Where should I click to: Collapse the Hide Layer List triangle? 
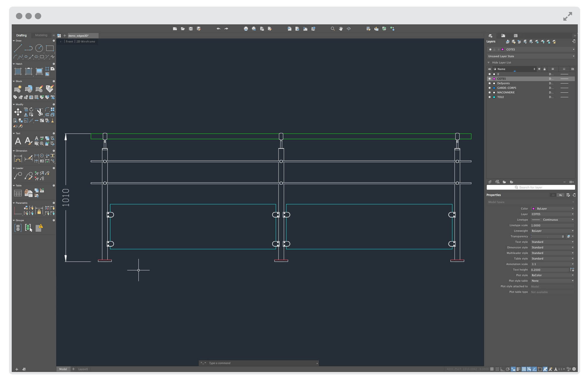pos(489,62)
